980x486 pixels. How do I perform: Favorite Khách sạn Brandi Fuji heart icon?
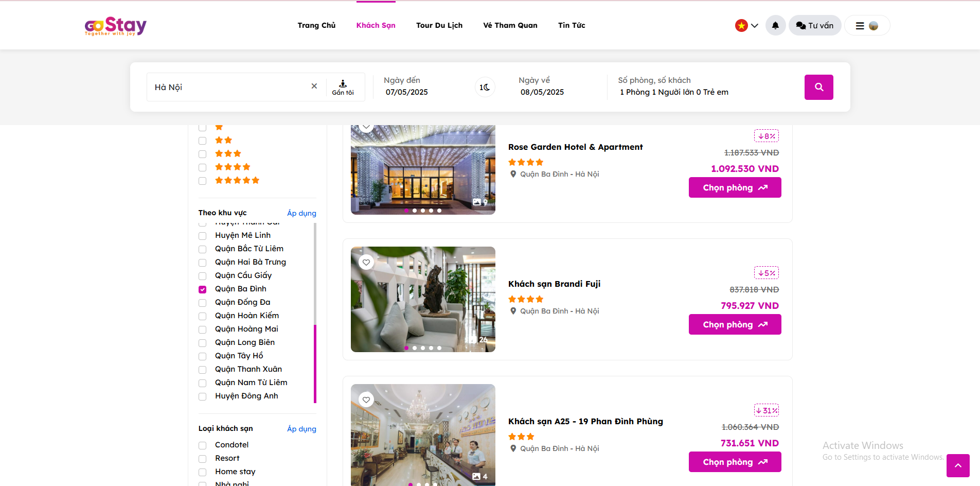pyautogui.click(x=366, y=263)
